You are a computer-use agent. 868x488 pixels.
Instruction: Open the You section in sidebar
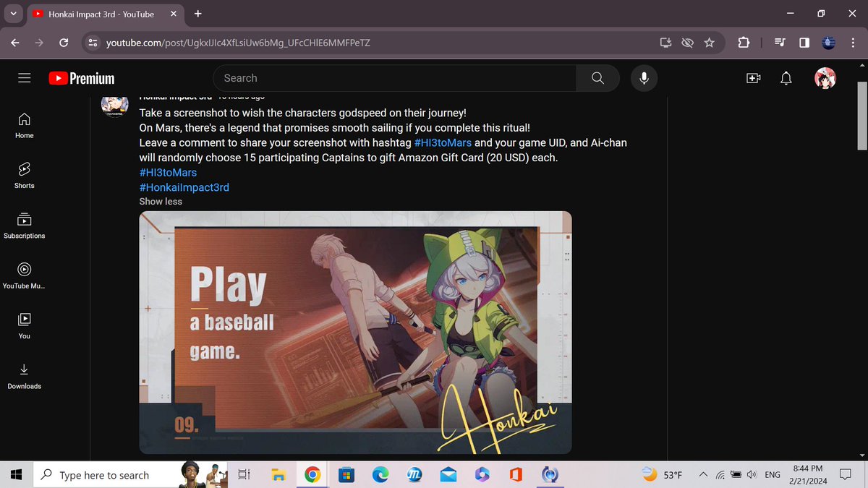[25, 325]
